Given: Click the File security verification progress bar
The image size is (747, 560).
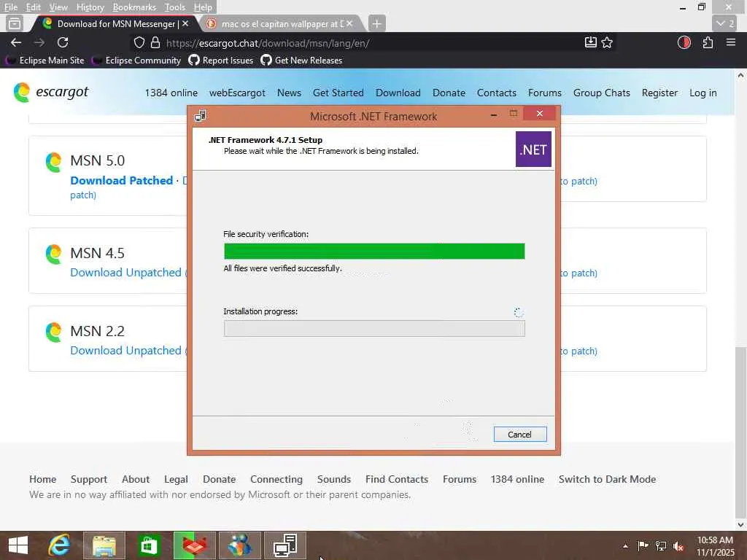Looking at the screenshot, I should 374,251.
